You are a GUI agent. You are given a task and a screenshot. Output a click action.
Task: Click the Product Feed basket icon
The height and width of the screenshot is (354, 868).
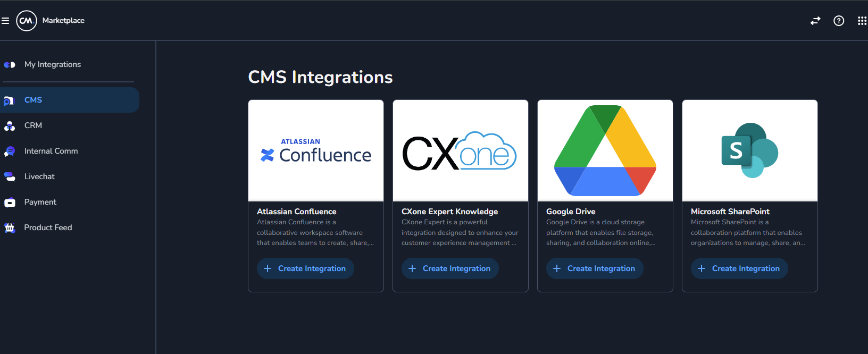(x=10, y=228)
